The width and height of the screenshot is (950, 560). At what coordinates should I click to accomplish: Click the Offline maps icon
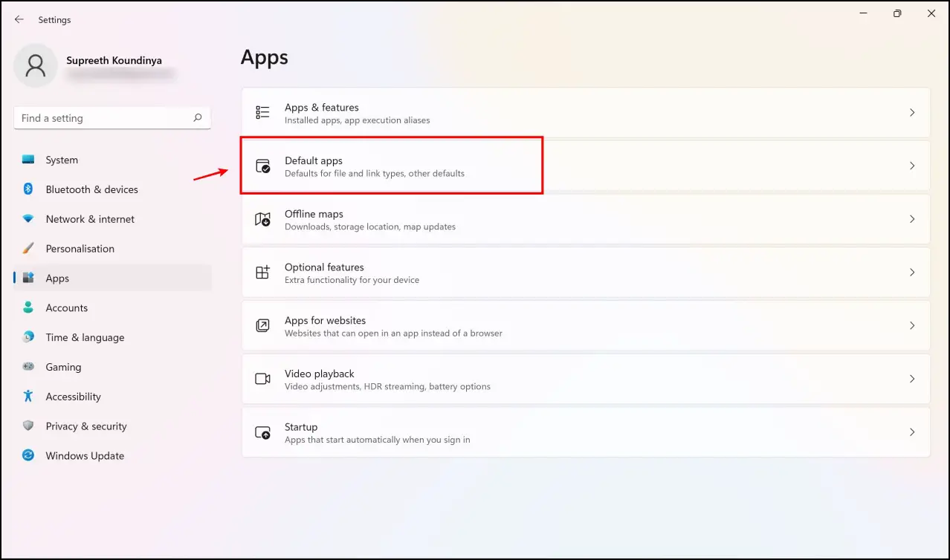(262, 219)
